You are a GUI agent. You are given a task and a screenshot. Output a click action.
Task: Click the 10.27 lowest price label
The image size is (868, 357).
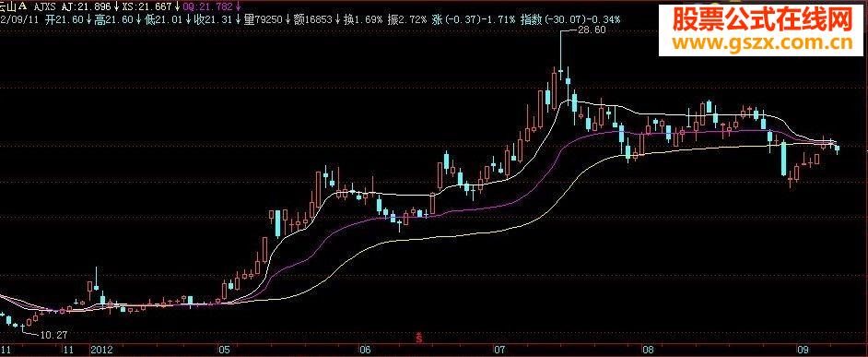point(54,335)
